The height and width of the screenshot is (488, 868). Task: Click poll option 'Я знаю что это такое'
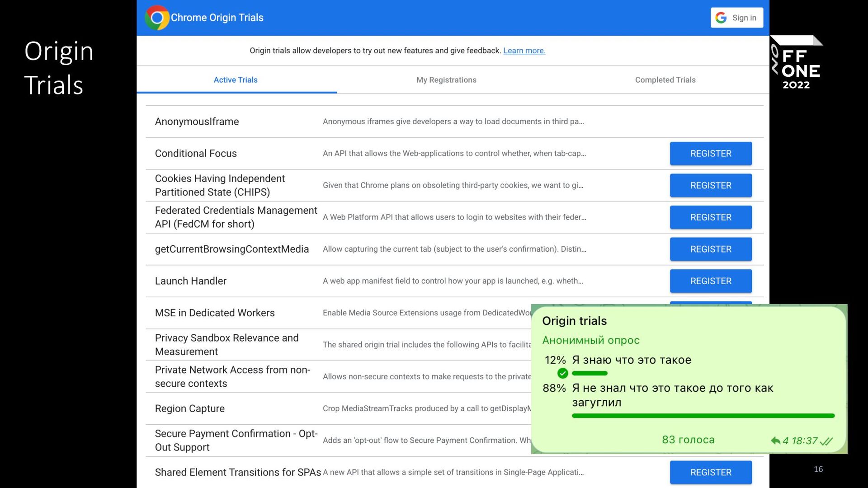tap(632, 360)
